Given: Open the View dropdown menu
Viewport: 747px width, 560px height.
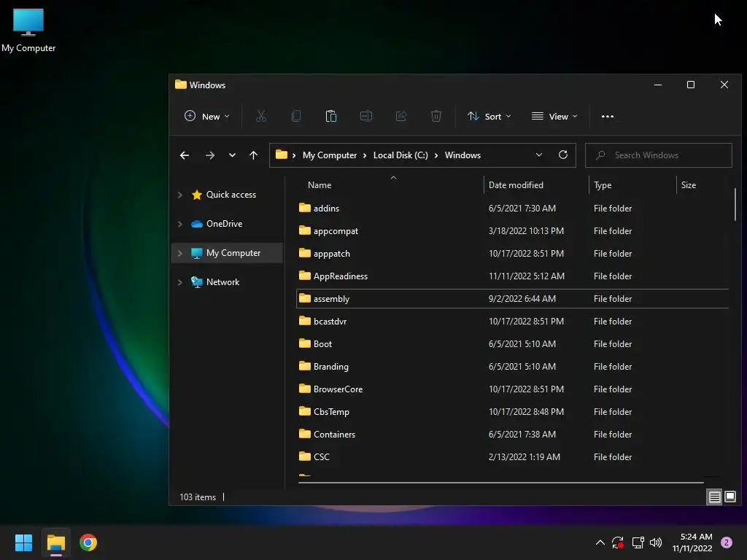Looking at the screenshot, I should pyautogui.click(x=554, y=116).
